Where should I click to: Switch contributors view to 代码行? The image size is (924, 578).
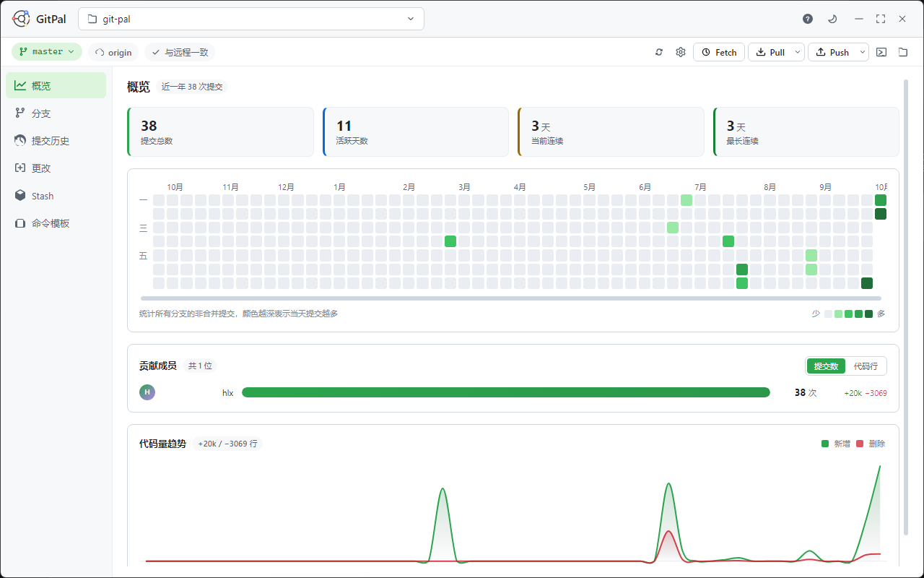click(866, 366)
